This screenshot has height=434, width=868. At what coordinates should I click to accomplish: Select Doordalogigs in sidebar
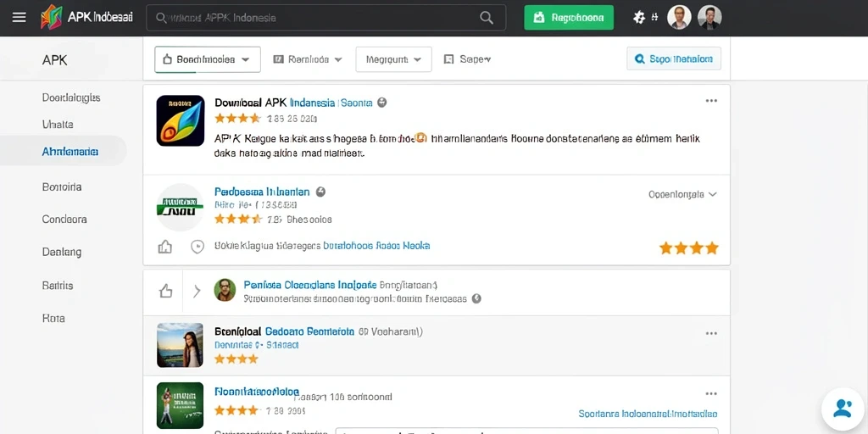(x=71, y=97)
